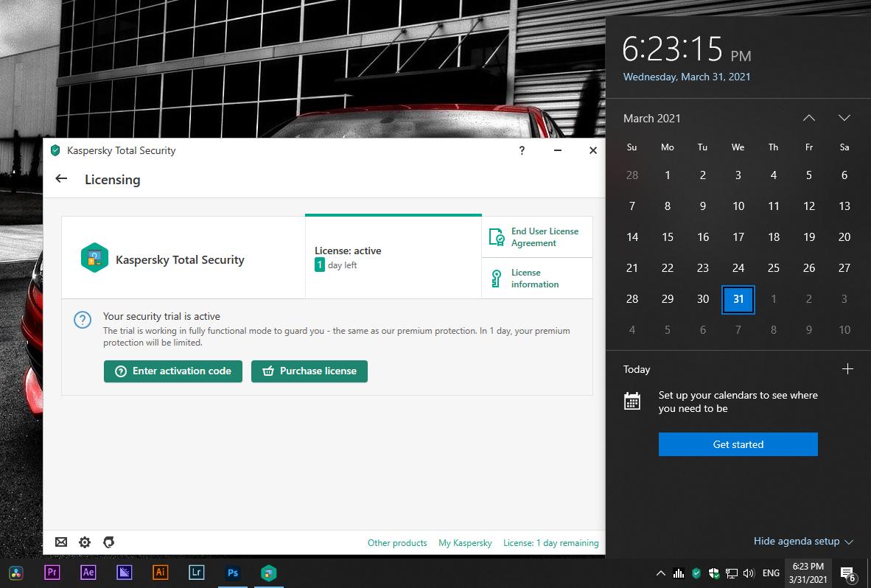Go to next month in calendar
This screenshot has height=588, width=871.
844,118
